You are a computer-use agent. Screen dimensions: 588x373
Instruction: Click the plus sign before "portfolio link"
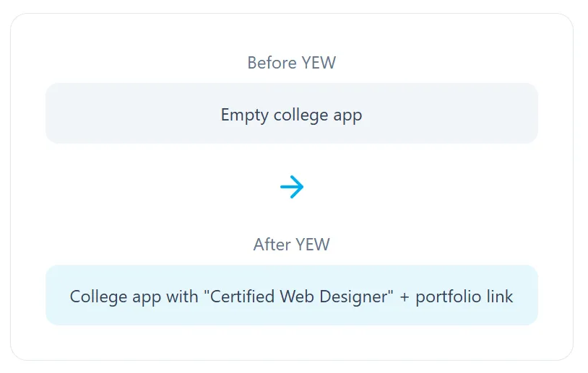[405, 297]
